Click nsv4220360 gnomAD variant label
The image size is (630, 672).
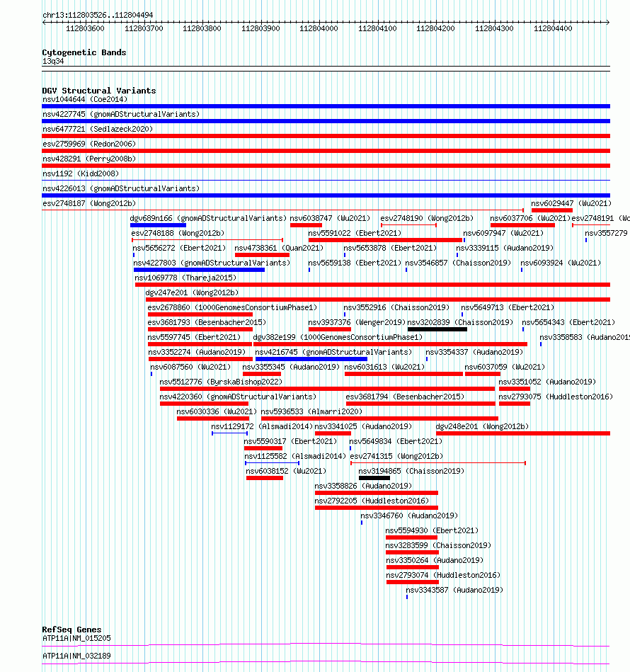pos(238,397)
